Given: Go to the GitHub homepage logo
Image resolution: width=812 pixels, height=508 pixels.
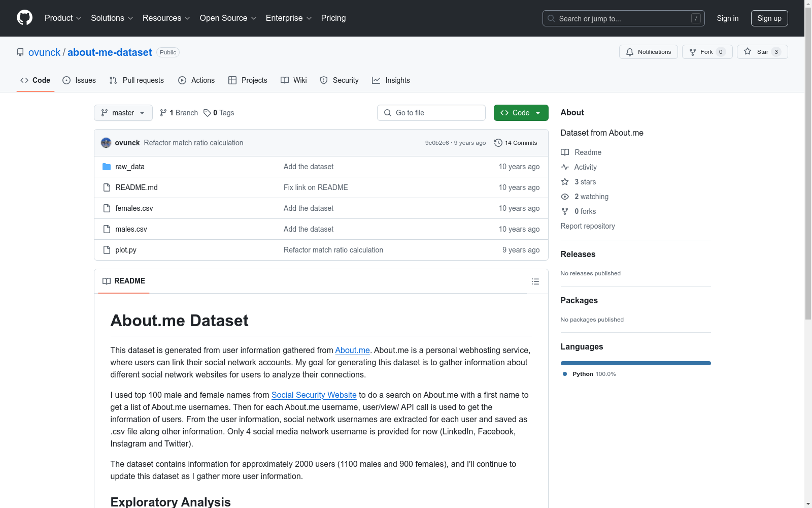Looking at the screenshot, I should [x=24, y=18].
